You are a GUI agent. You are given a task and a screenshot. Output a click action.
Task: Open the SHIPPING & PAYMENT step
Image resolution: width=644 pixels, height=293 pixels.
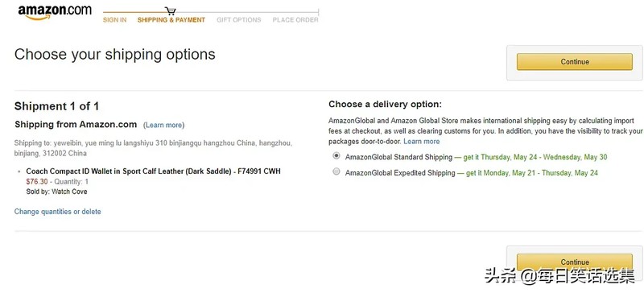[171, 20]
